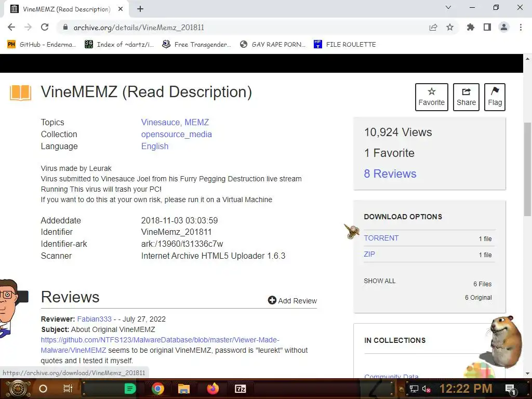The width and height of the screenshot is (532, 399).
Task: Click the 10,924 Views text
Action: tap(397, 132)
